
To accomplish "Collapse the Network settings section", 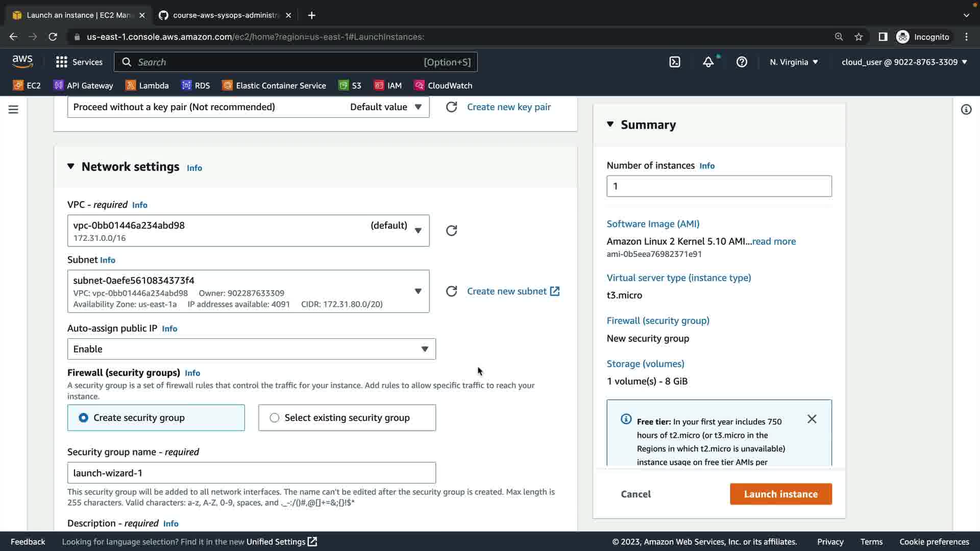I will (71, 167).
